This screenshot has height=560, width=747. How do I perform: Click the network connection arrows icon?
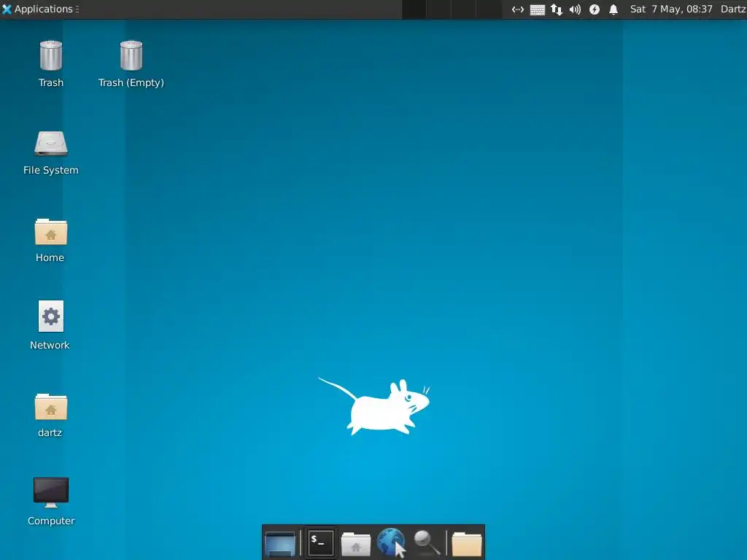518,9
